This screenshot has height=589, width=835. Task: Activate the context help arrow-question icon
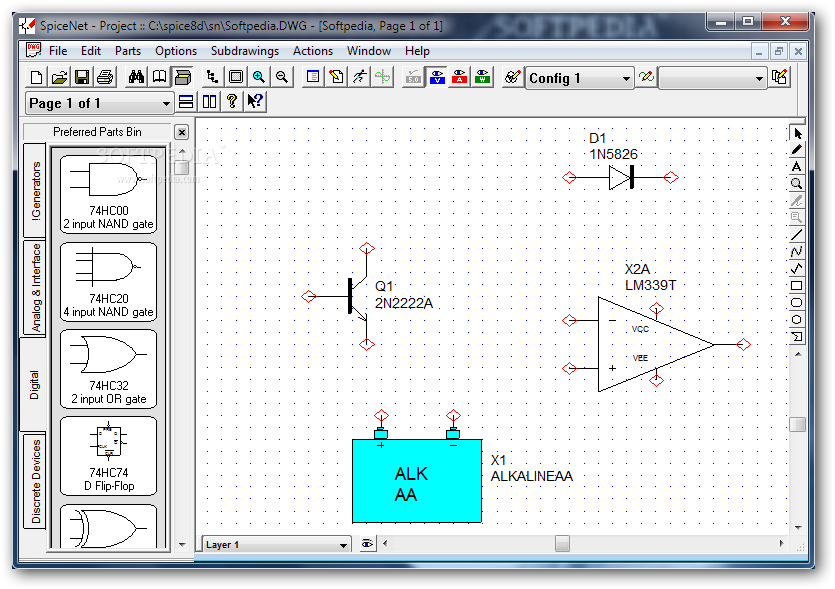[255, 102]
